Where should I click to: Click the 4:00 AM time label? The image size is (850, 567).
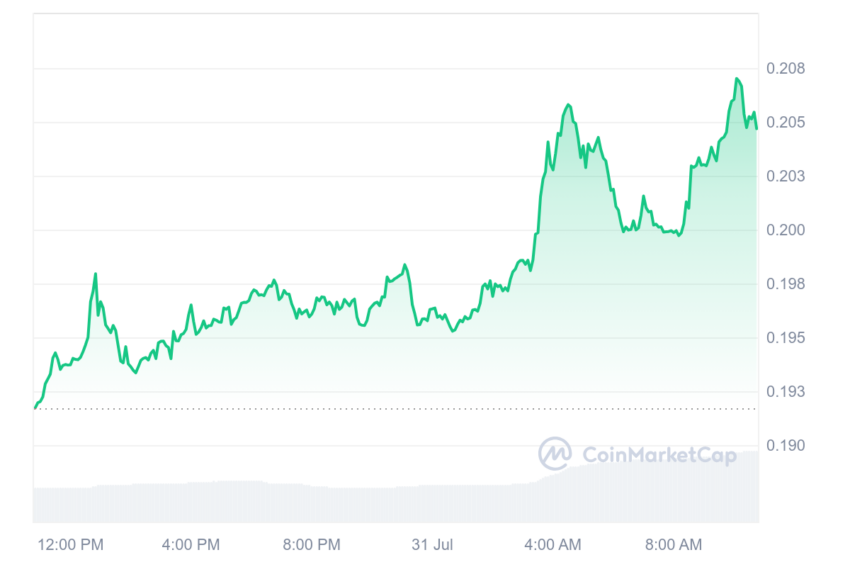tap(552, 544)
